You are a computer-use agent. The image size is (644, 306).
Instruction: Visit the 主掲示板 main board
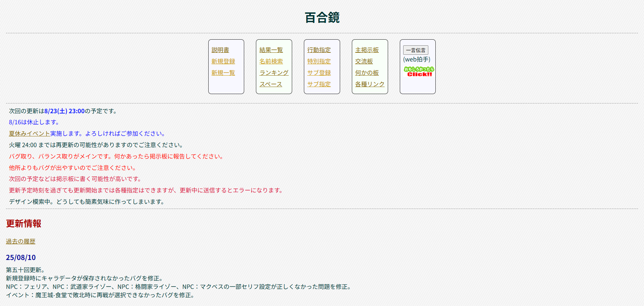click(367, 50)
